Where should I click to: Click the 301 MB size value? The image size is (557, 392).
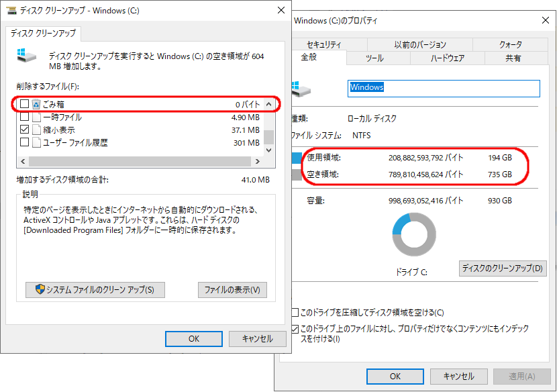[x=246, y=143]
